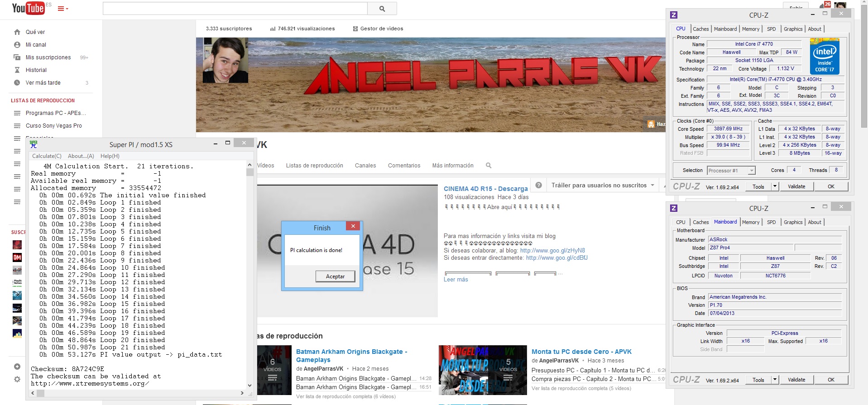Open the Listas de reproducción channel tab

[314, 166]
